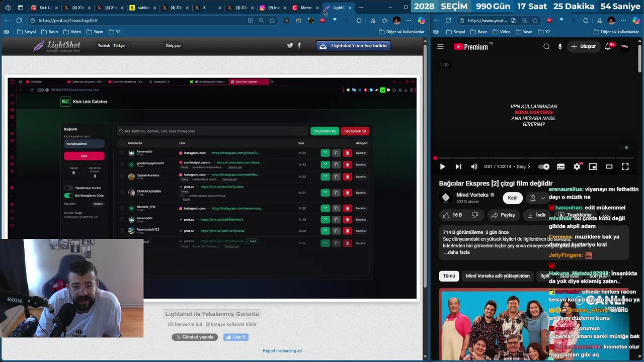Screen dimensions: 644x362
Task: Expand description with ...daha fazla
Action: [x=457, y=252]
